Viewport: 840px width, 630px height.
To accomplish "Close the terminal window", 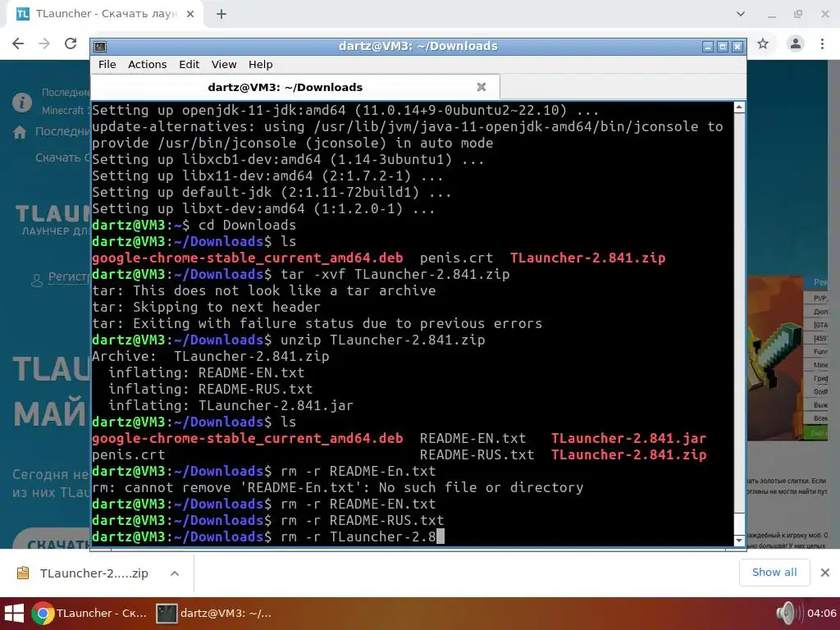I will point(737,47).
